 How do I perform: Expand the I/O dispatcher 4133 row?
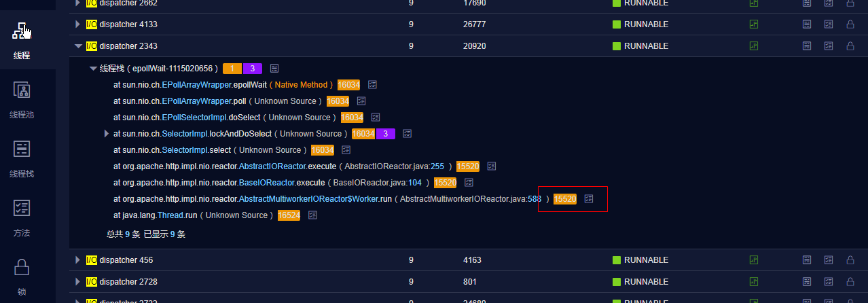[77, 24]
